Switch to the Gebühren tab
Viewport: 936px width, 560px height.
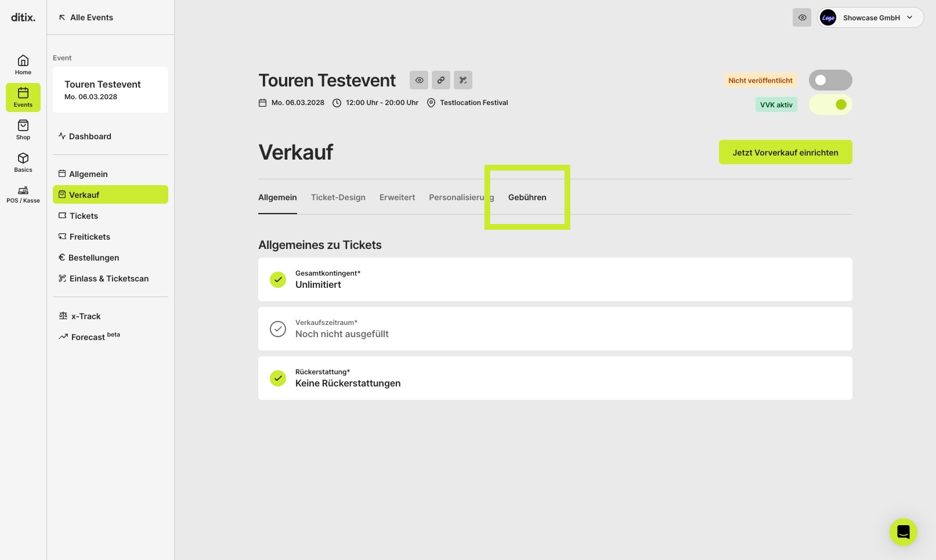(x=527, y=197)
